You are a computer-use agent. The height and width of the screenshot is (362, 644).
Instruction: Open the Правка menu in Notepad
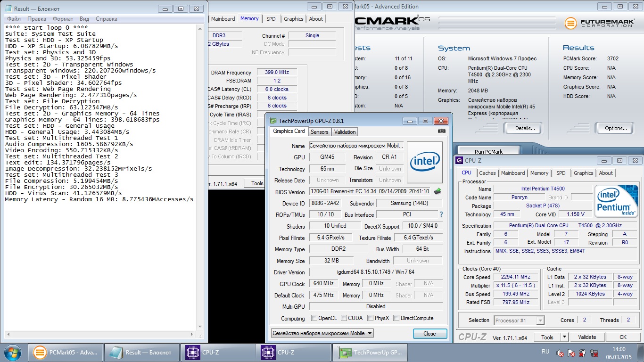coord(37,19)
